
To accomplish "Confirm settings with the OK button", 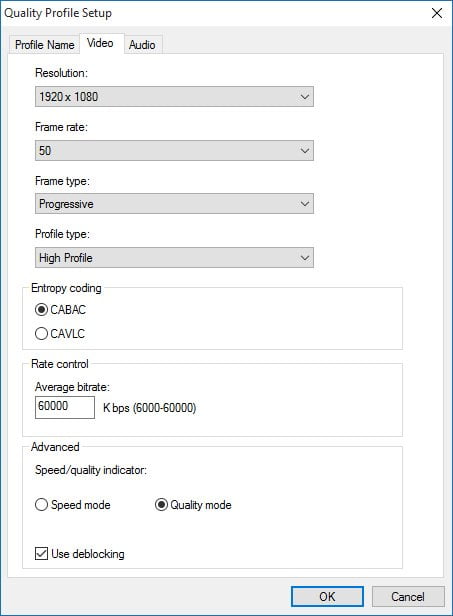I will point(327,597).
